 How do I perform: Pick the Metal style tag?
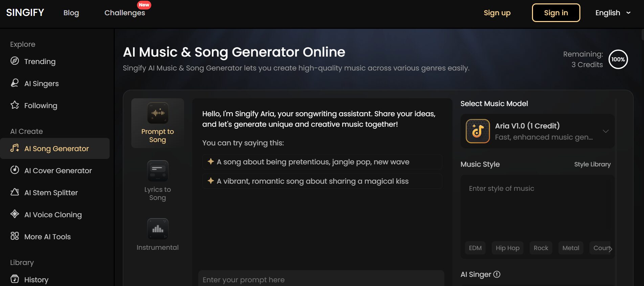(571, 248)
